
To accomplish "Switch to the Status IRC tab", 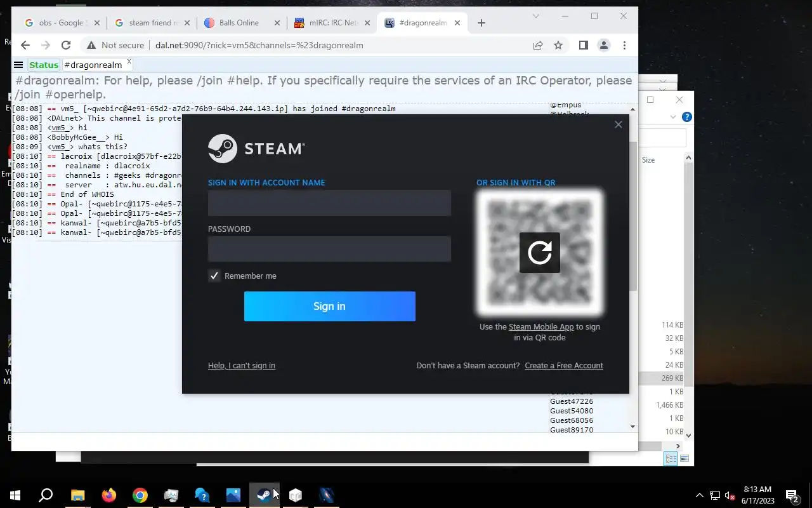I will tap(44, 65).
